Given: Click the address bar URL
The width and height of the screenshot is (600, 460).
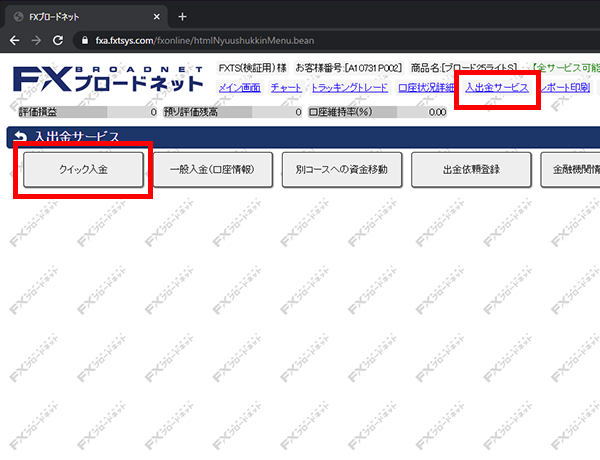Looking at the screenshot, I should [205, 41].
